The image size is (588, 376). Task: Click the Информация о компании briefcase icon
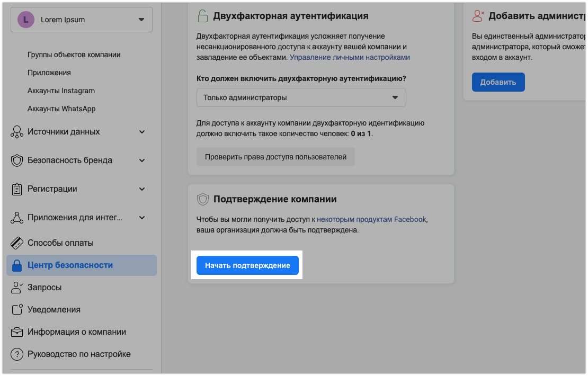pos(17,332)
